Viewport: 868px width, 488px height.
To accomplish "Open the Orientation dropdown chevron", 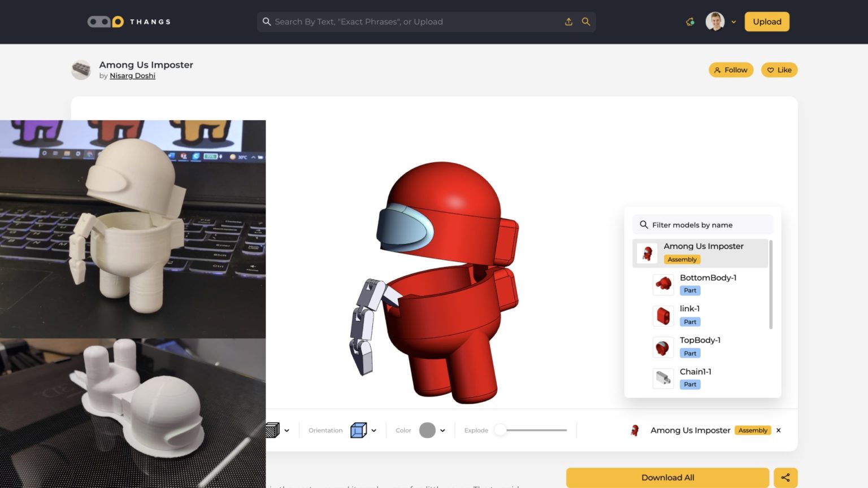I will click(x=373, y=430).
